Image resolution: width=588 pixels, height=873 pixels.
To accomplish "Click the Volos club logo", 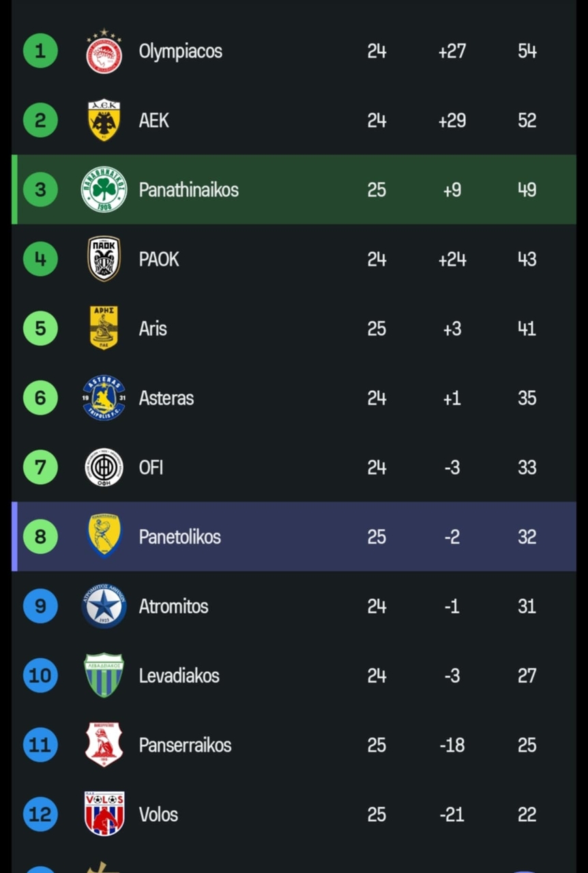I will tap(103, 814).
